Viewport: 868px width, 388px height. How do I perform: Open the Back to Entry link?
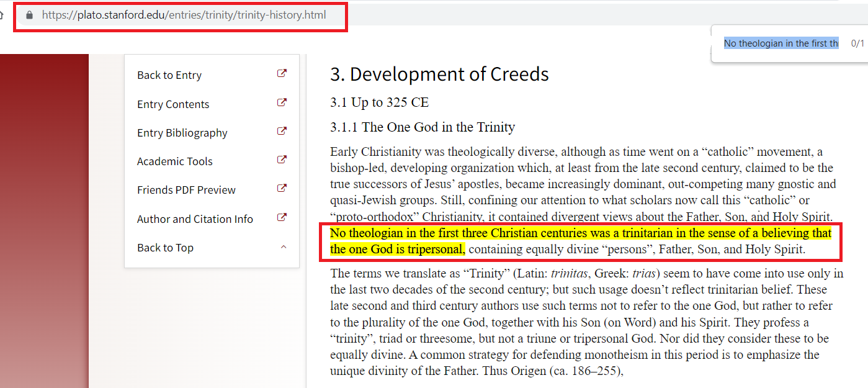click(169, 74)
